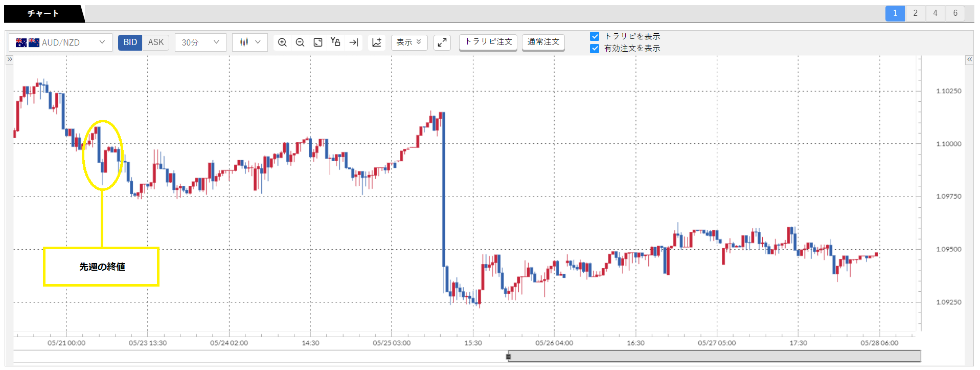
Task: Zoom out of the chart
Action: click(x=300, y=42)
